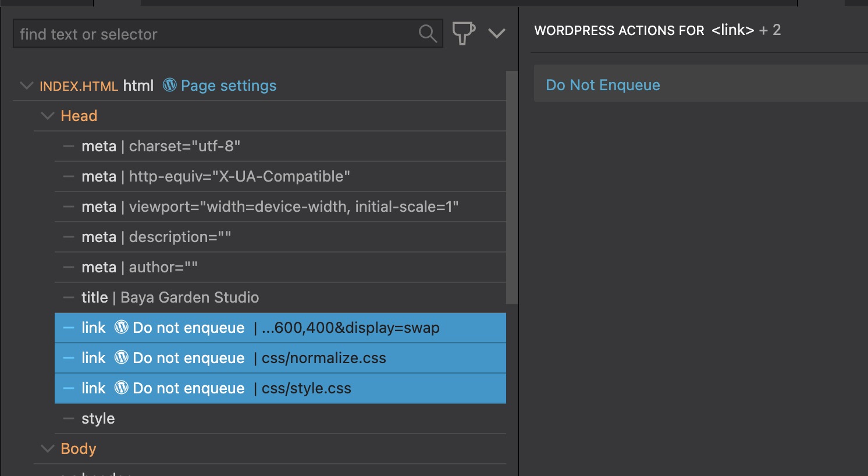The width and height of the screenshot is (868, 476).
Task: Select the meta description row
Action: point(280,237)
